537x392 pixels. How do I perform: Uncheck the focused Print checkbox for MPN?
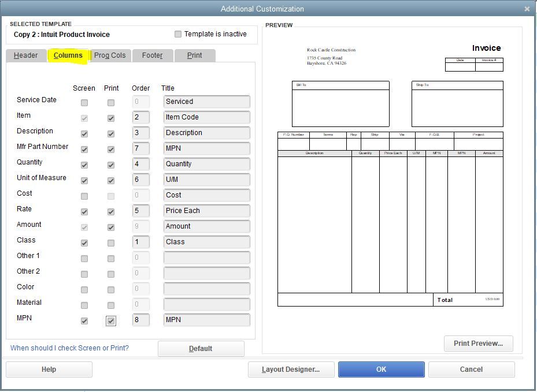click(x=111, y=321)
